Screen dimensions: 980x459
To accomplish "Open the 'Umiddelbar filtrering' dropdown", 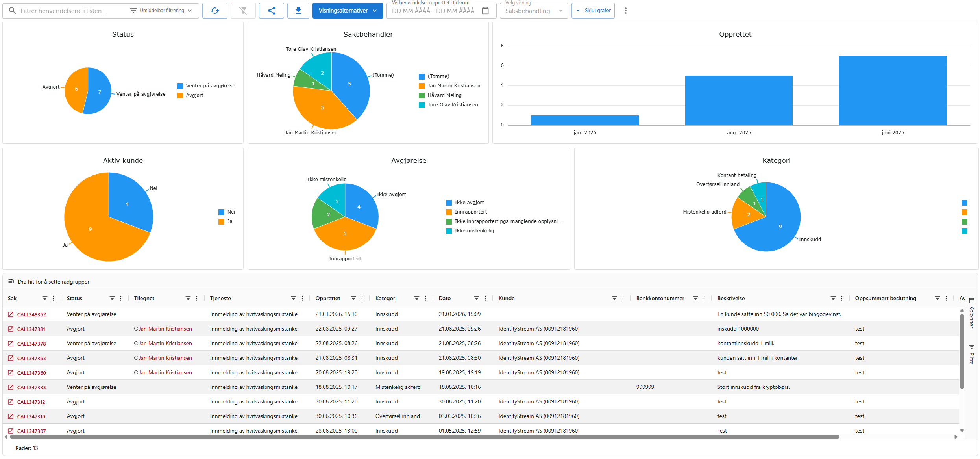I will [x=161, y=11].
